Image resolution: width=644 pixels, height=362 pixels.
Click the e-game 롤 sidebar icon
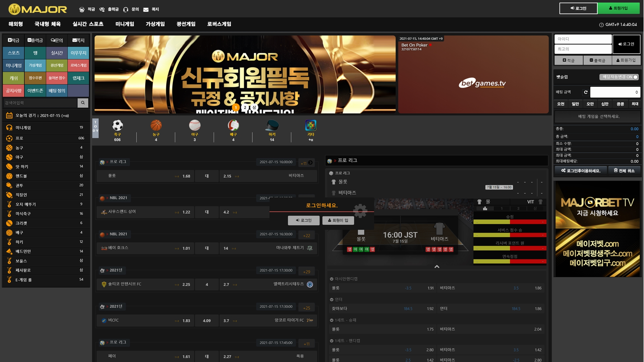[x=9, y=280]
